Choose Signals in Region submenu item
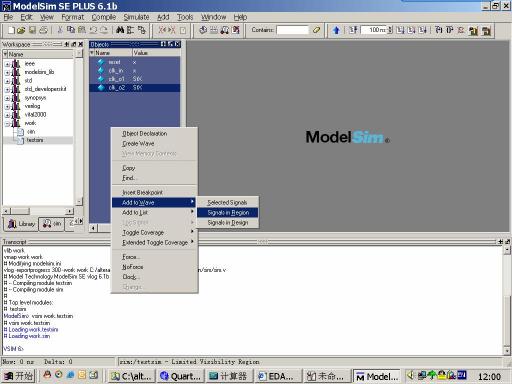This screenshot has height=384, width=512. (228, 213)
